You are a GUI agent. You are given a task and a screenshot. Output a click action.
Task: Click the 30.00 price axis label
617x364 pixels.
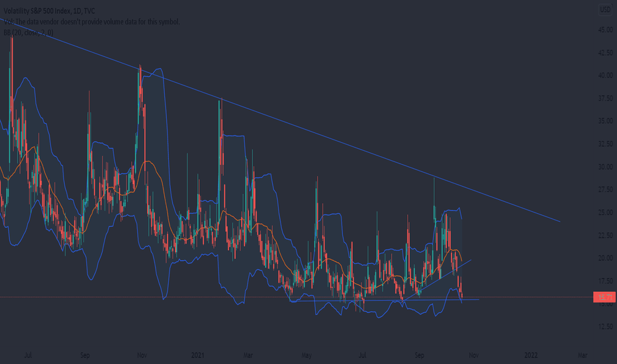(605, 167)
